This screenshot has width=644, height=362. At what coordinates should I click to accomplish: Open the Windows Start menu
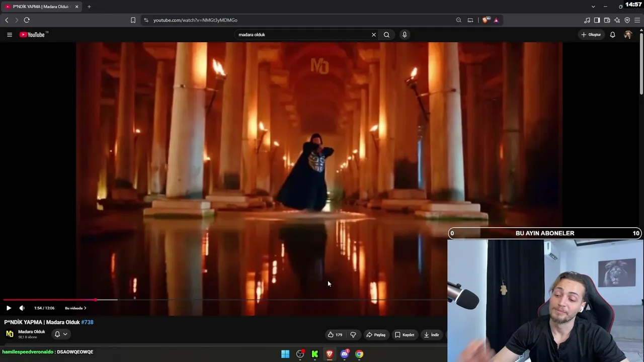285,354
